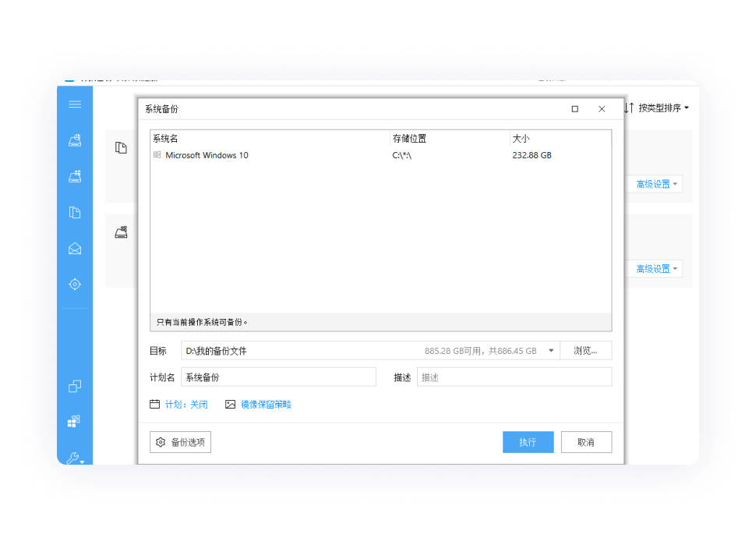Click the crosshair target icon in sidebar
This screenshot has height=545, width=756.
pyautogui.click(x=75, y=285)
